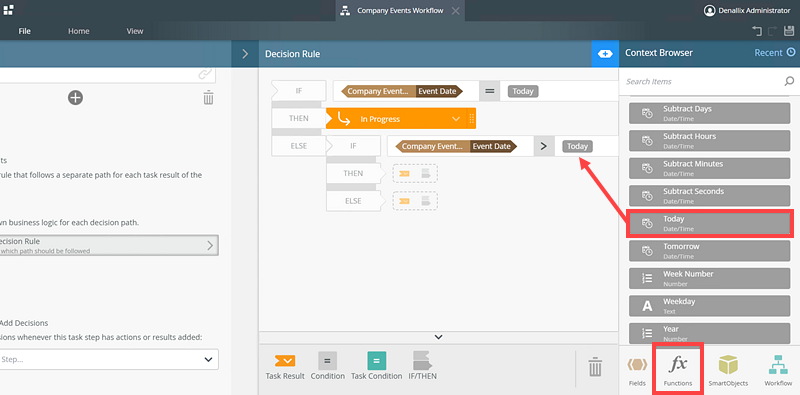Open the Workflow category
The image size is (800, 395).
tap(778, 371)
